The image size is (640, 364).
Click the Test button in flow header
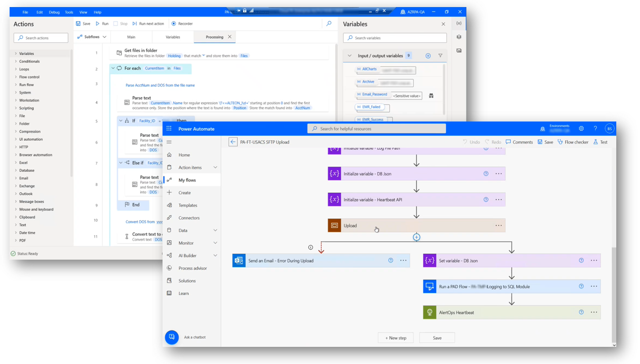[600, 142]
